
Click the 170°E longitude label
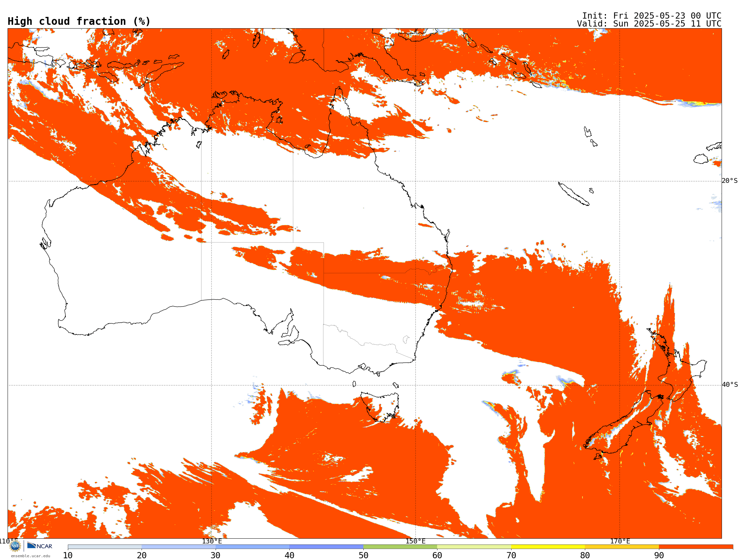click(620, 541)
